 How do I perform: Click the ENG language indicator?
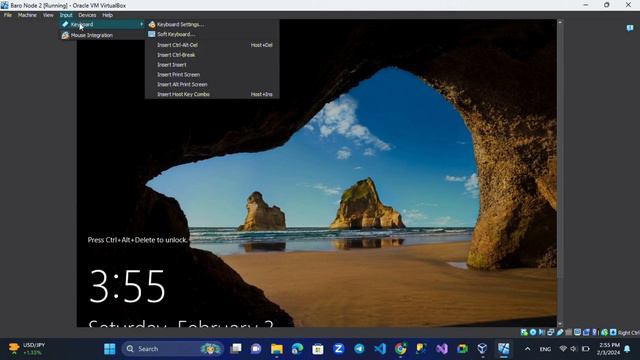(545, 349)
